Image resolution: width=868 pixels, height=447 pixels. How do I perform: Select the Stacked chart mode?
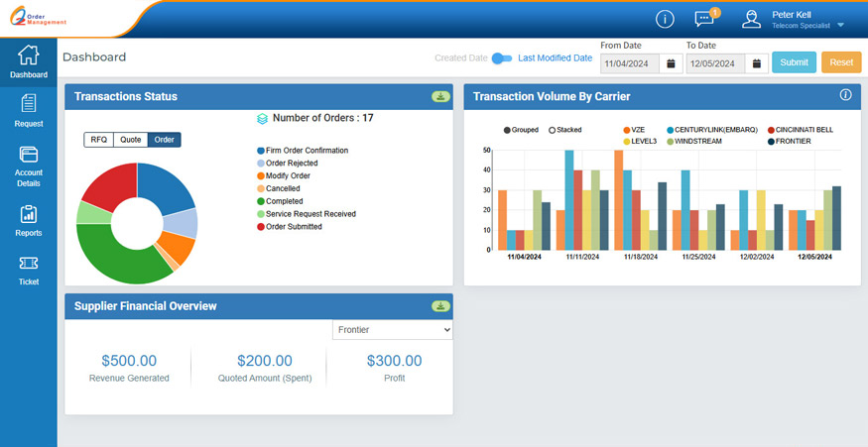pos(553,130)
